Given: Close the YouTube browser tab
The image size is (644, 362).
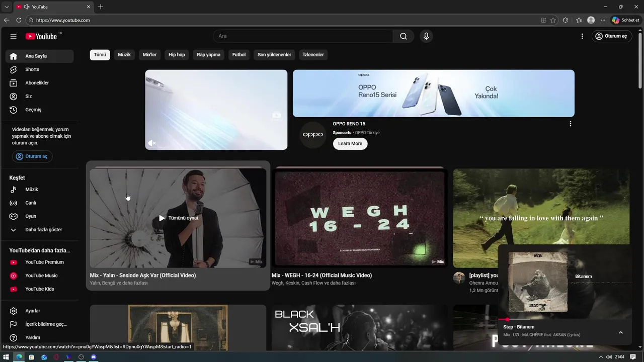Looking at the screenshot, I should tap(89, 7).
